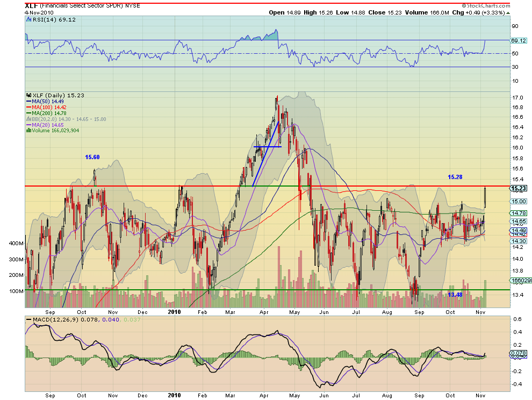Click the 90 label on RSI axis
The width and height of the screenshot is (532, 400).
click(x=515, y=26)
